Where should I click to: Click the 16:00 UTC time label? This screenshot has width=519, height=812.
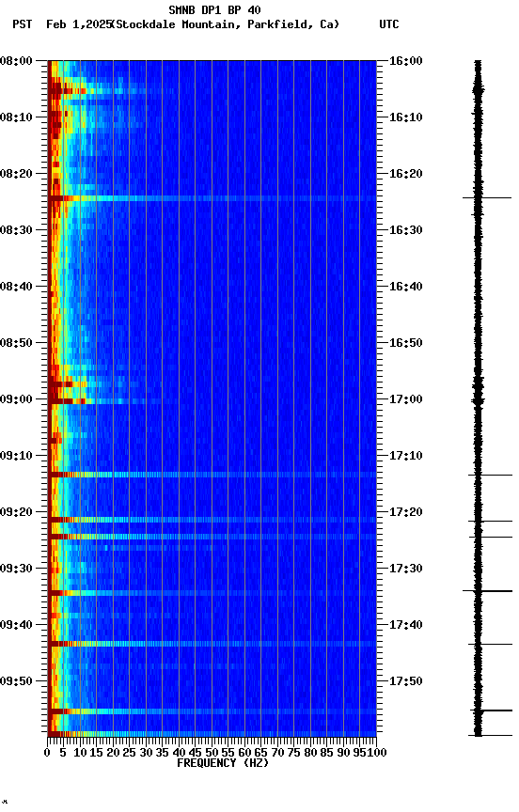click(405, 61)
